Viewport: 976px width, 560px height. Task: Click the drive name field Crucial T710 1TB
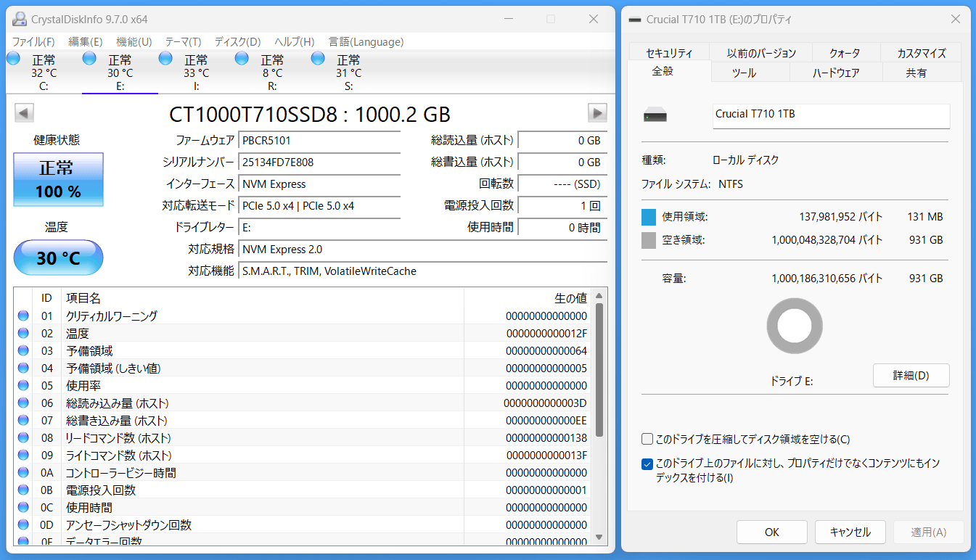pyautogui.click(x=832, y=116)
